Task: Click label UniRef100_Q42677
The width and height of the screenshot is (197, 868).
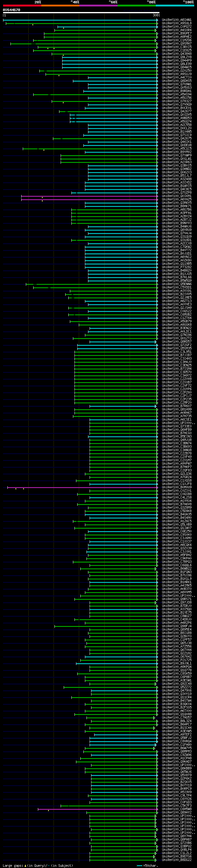Action: click(x=177, y=111)
